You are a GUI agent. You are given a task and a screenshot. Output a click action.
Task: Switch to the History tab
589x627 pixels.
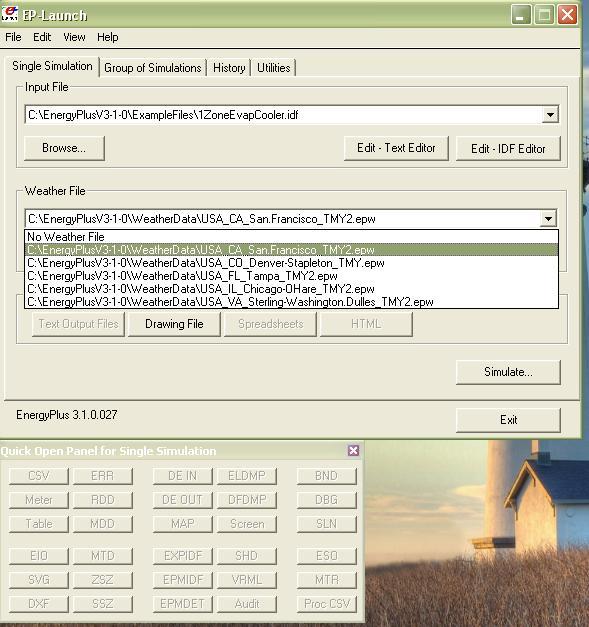(229, 68)
